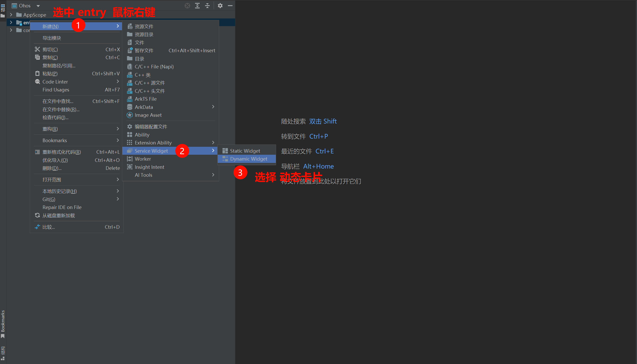This screenshot has width=637, height=364.
Task: Click Insight Intent menu entry
Action: (x=149, y=167)
